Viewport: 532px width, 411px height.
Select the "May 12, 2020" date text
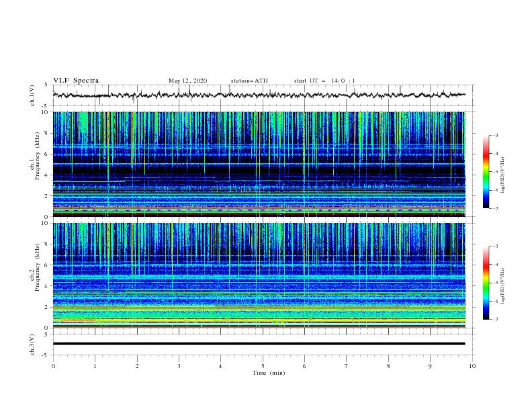point(187,81)
